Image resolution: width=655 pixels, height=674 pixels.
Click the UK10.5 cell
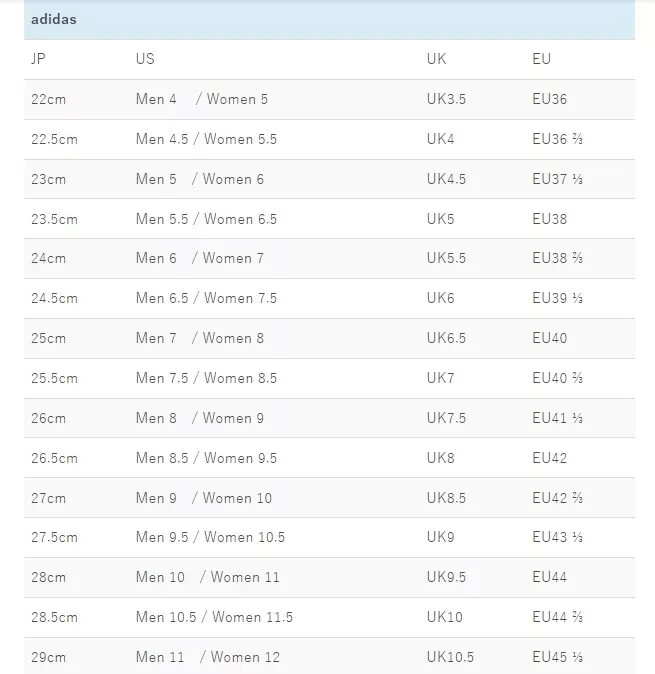450,657
